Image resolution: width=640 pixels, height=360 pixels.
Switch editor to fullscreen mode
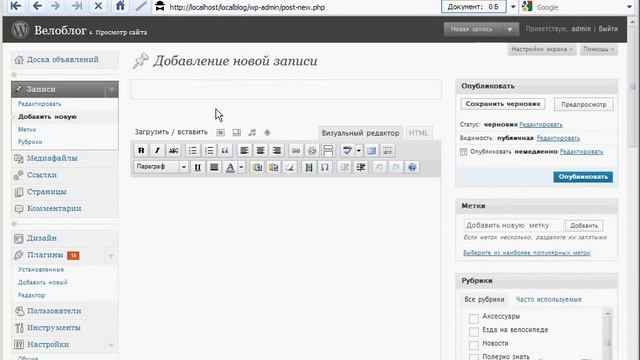click(x=371, y=151)
